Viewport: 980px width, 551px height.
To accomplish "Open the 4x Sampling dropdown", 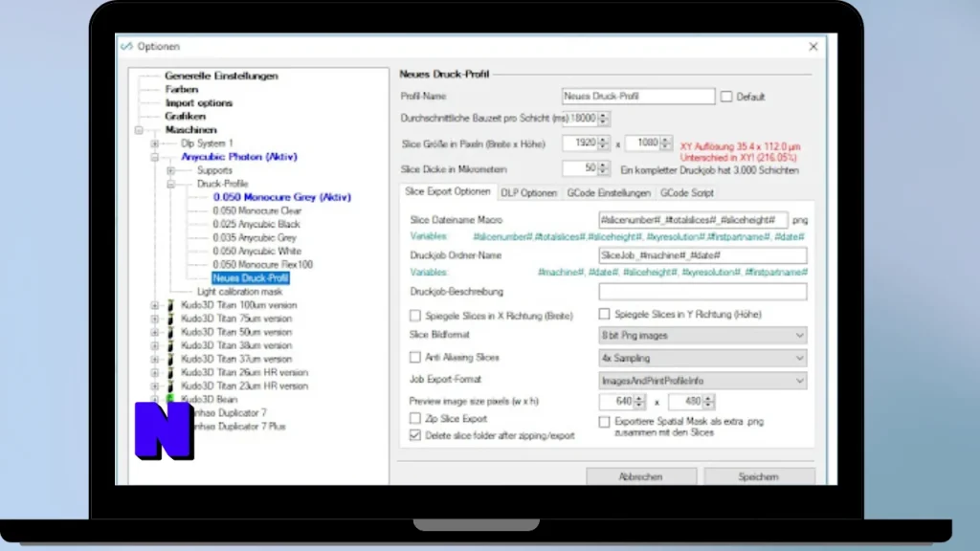I will point(702,358).
